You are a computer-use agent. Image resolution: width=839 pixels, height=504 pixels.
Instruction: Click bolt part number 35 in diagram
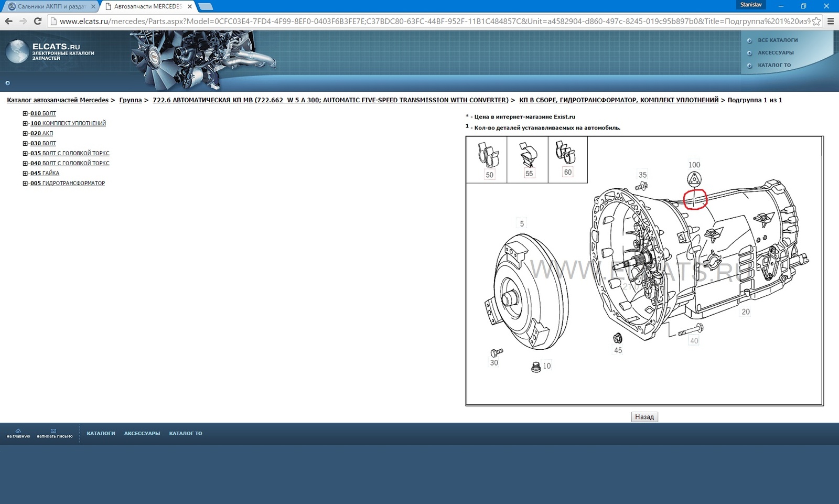(642, 175)
